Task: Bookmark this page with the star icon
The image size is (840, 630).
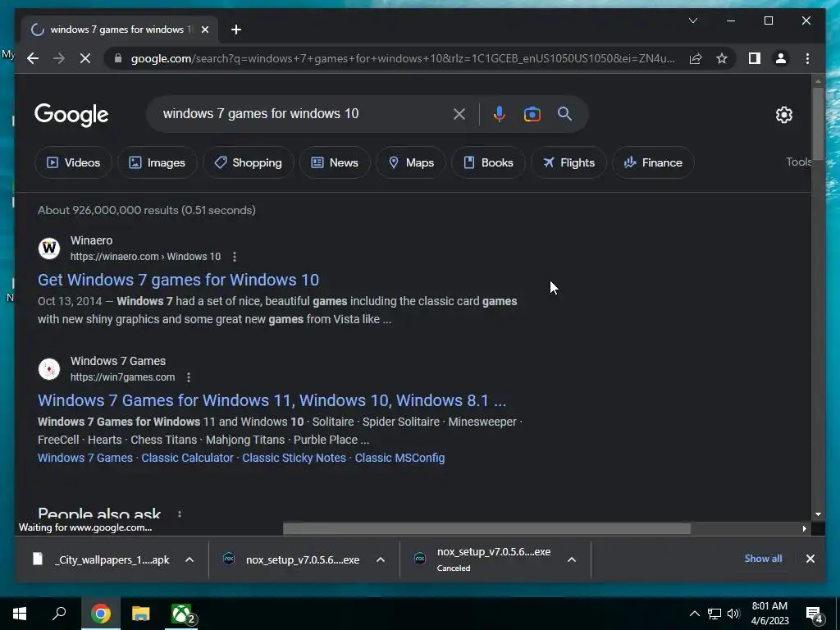Action: tap(722, 58)
